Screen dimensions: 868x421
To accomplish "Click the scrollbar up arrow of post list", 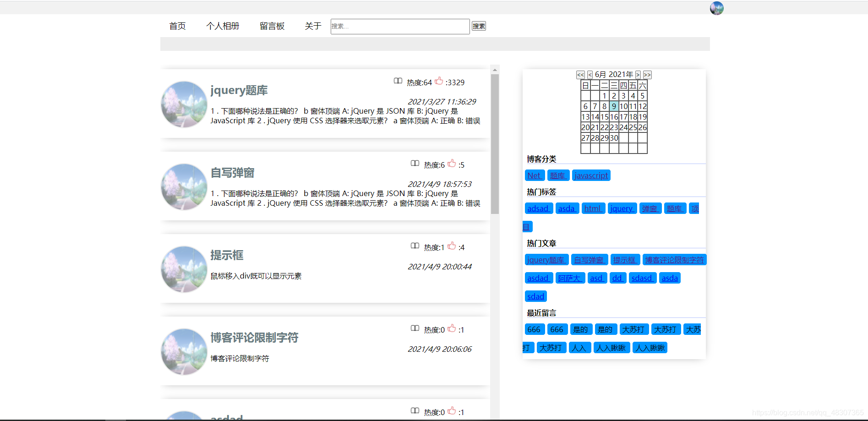I will [x=495, y=70].
